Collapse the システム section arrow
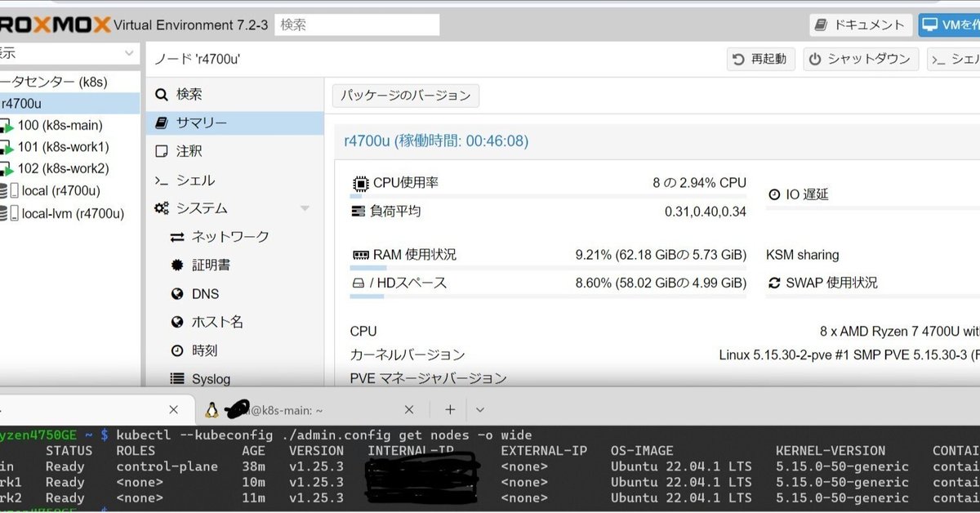 point(305,209)
